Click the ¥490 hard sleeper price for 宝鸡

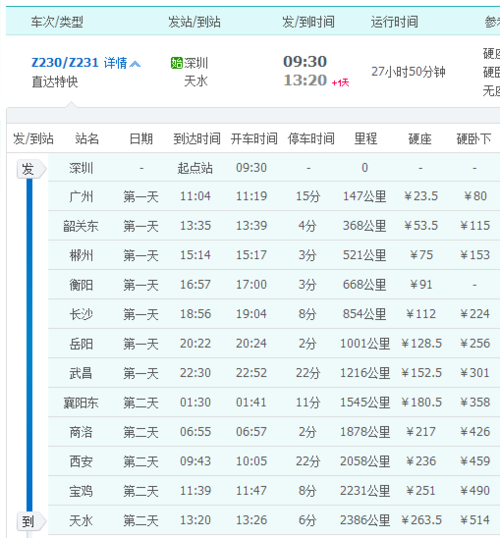pos(475,491)
